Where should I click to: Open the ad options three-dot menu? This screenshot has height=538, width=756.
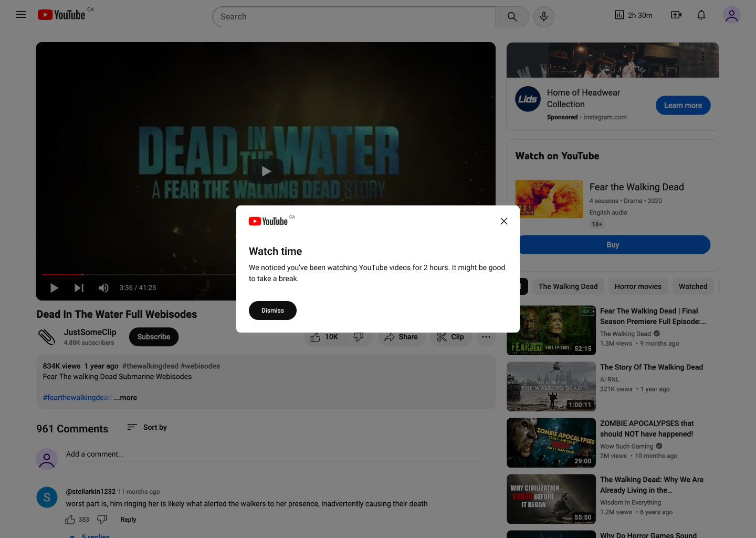pos(703,56)
